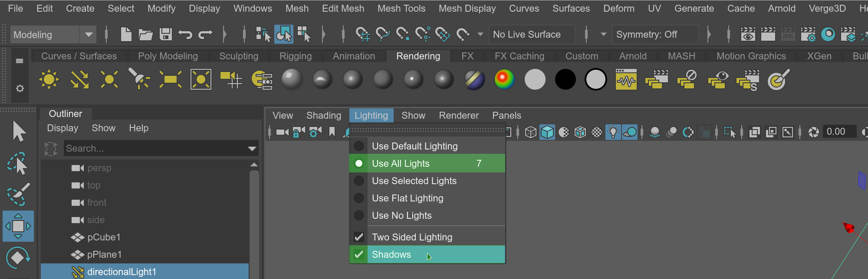Assign the white outlined material sphere
Viewport: 868px width, 279px height.
click(x=595, y=79)
